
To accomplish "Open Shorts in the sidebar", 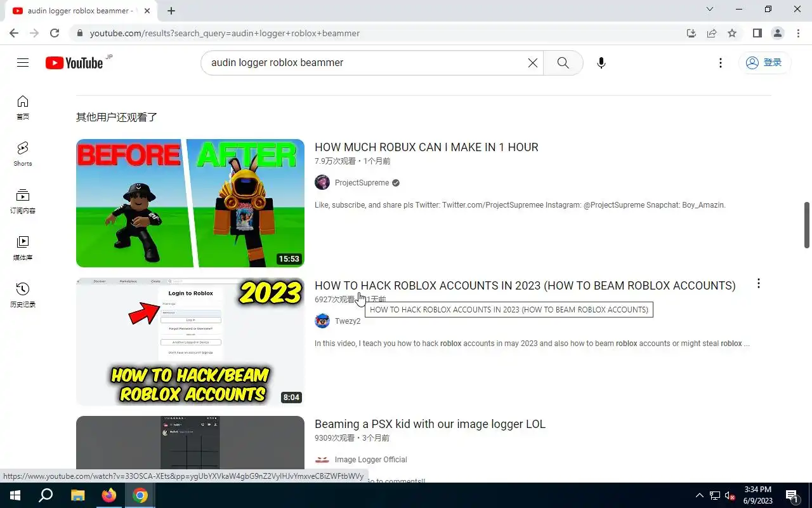I will point(23,154).
